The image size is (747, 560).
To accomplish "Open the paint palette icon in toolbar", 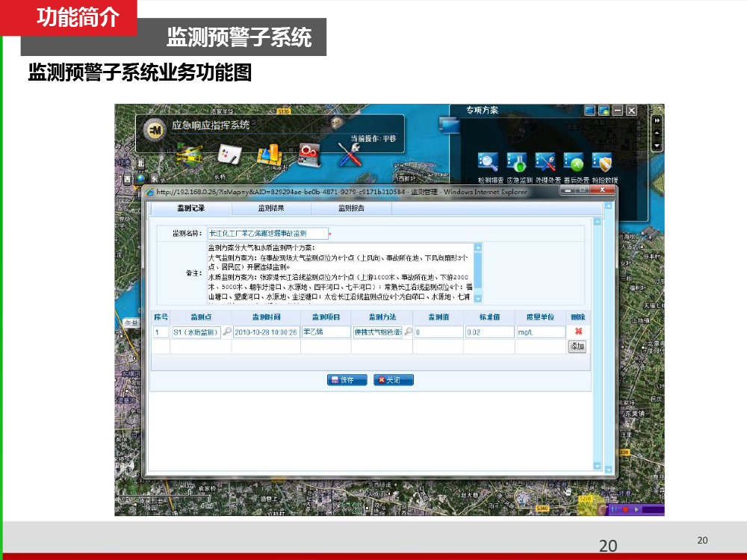I will 227,155.
